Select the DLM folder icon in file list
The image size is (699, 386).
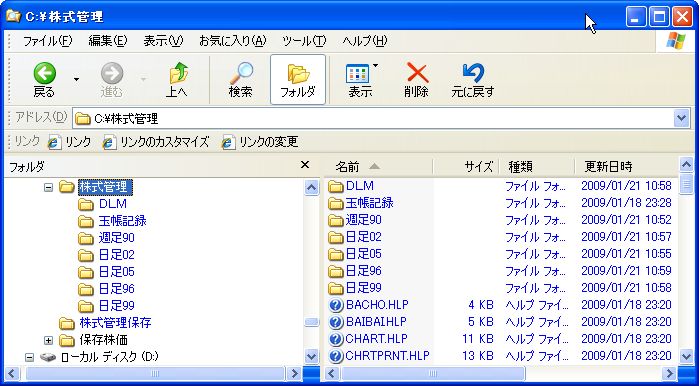pos(336,186)
